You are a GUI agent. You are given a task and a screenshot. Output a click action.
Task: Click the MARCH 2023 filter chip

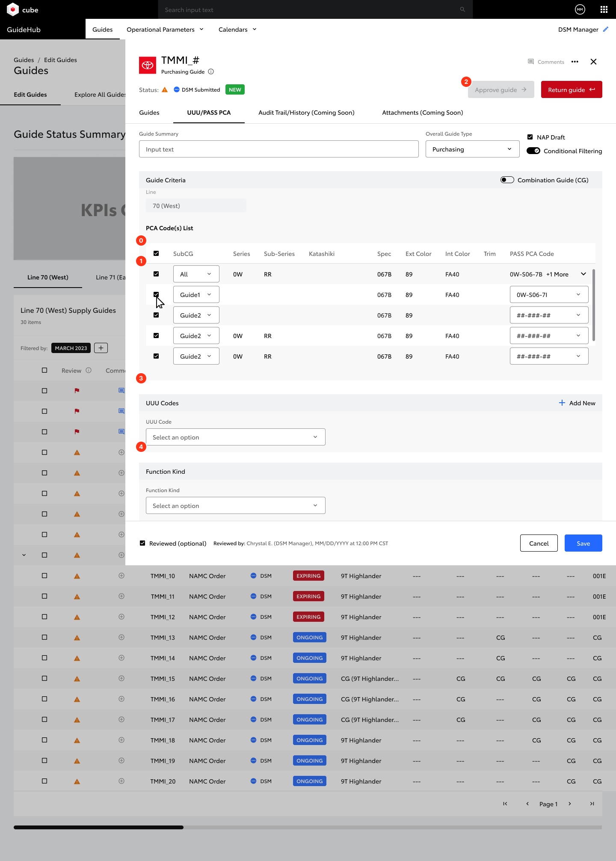point(71,348)
